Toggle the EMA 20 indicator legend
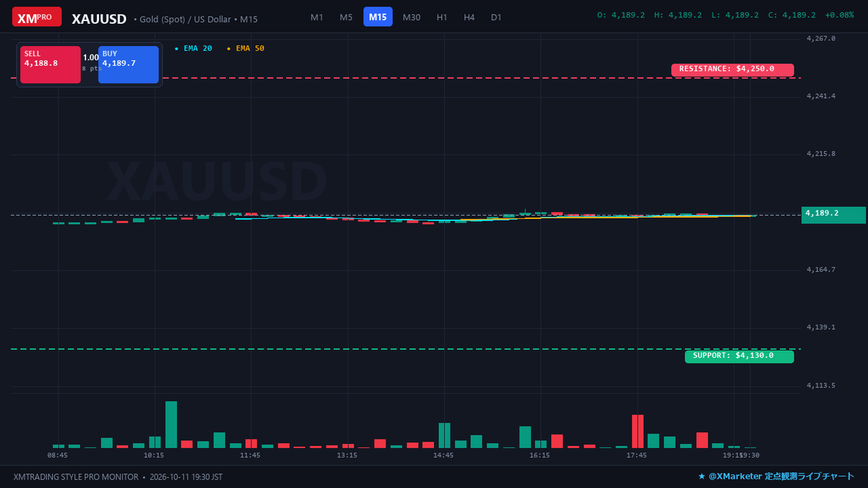868x488 pixels. click(194, 48)
